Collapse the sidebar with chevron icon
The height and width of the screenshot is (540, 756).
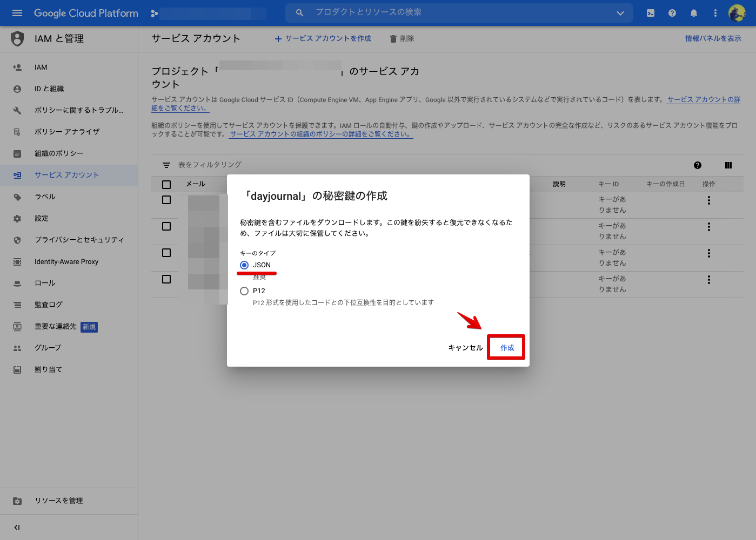coord(17,528)
